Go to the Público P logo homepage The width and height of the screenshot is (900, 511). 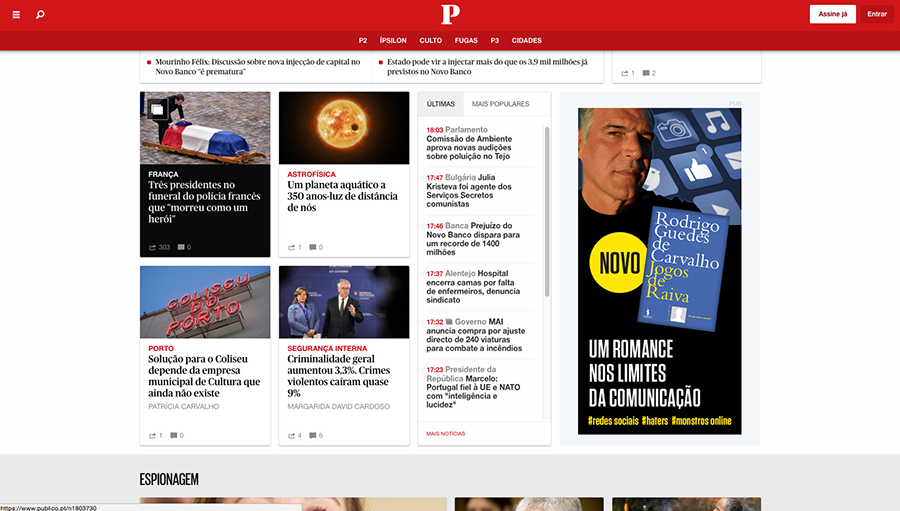(x=450, y=14)
